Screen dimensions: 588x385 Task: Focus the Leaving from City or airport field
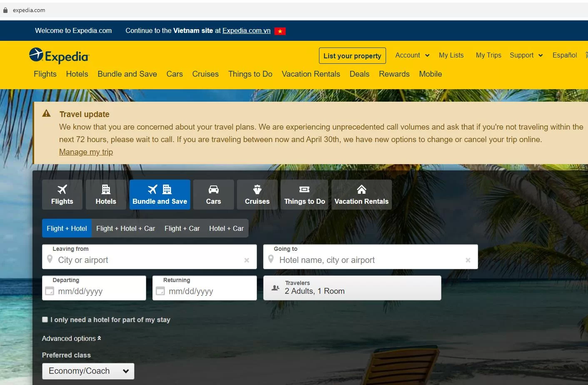click(x=149, y=257)
